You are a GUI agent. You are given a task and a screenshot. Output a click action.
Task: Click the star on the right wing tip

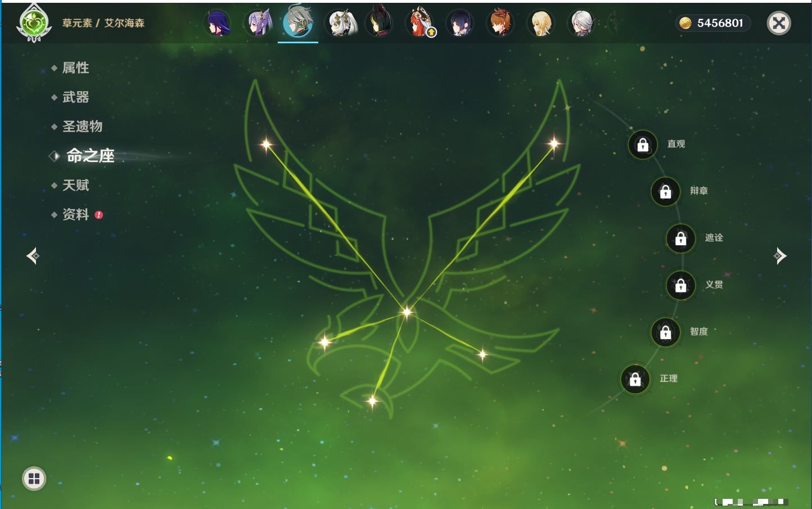[x=554, y=144]
